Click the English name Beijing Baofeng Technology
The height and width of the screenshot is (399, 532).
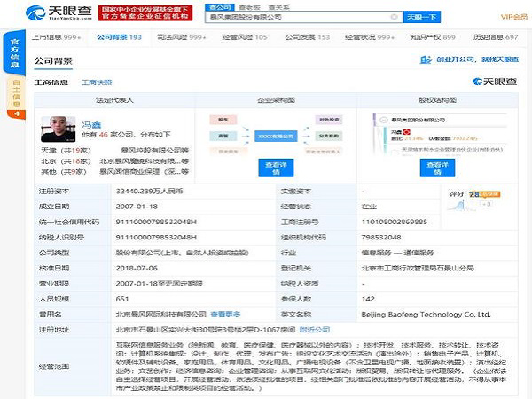[x=426, y=314]
